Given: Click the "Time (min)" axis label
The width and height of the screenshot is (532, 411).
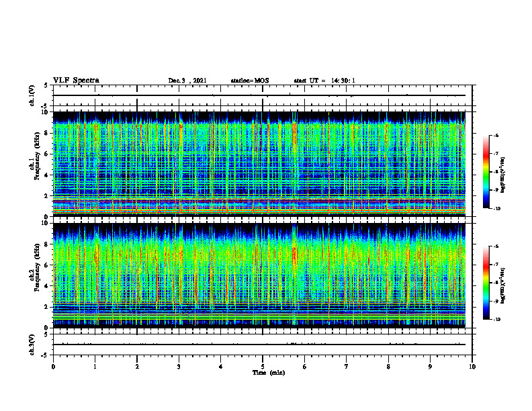Looking at the screenshot, I should pyautogui.click(x=269, y=373).
